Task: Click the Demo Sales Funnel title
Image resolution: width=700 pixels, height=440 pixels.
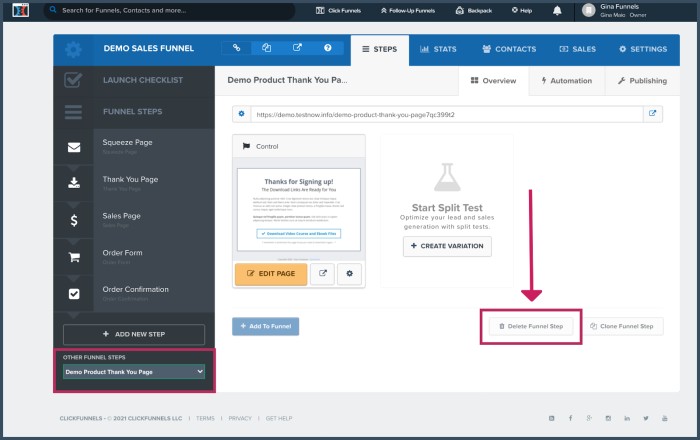Action: [x=149, y=48]
